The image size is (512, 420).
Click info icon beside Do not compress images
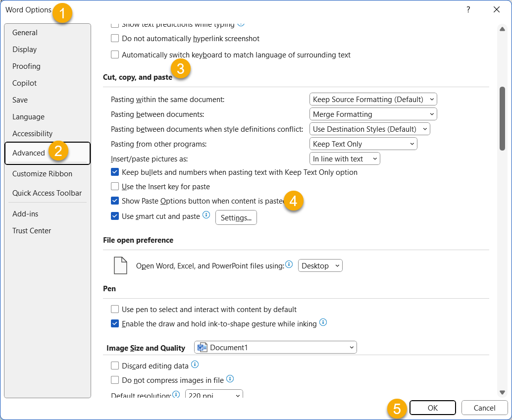coord(230,379)
